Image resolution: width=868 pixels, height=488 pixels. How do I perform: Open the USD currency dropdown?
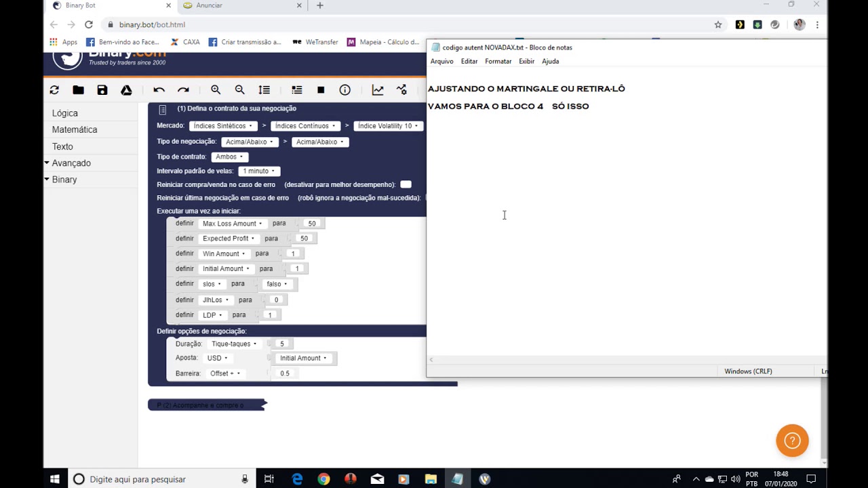(x=217, y=358)
